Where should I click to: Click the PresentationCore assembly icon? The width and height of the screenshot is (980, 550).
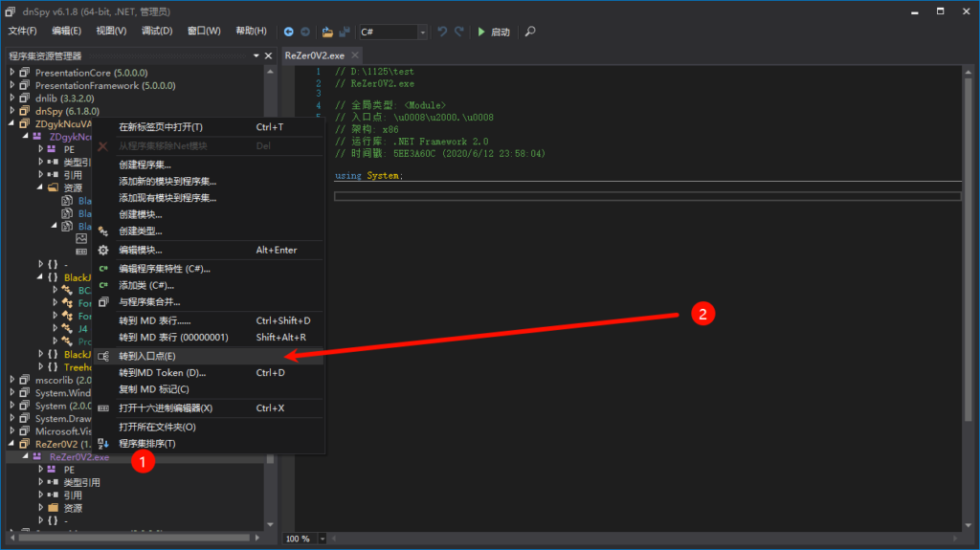click(24, 73)
